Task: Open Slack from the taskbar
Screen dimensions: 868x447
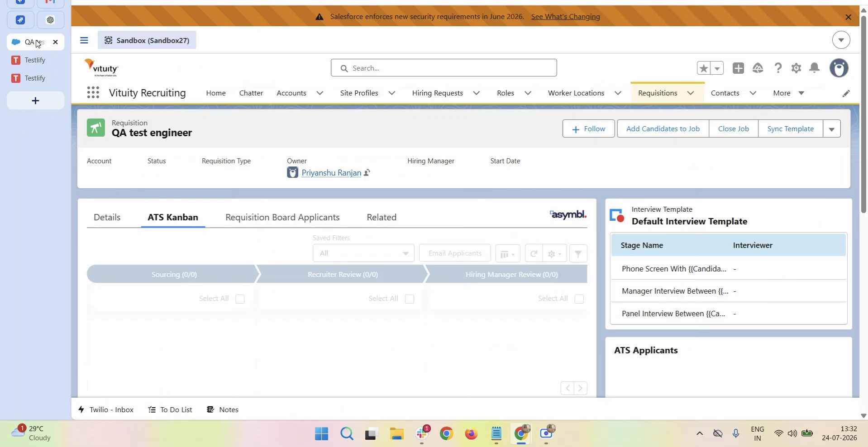Action: pos(422,434)
